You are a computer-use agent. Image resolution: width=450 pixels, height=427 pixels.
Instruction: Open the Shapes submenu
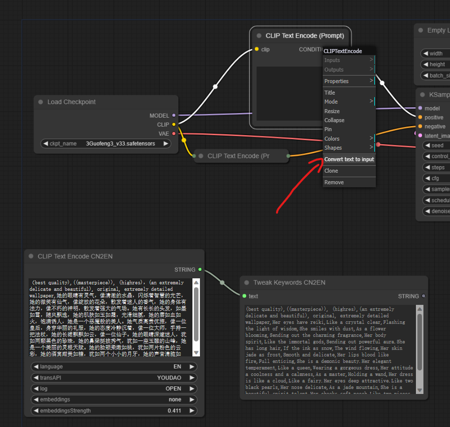(x=349, y=148)
